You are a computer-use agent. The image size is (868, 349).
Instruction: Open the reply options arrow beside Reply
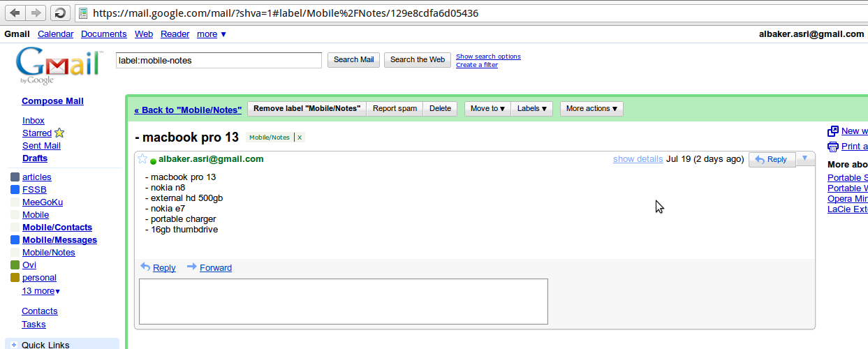[804, 159]
